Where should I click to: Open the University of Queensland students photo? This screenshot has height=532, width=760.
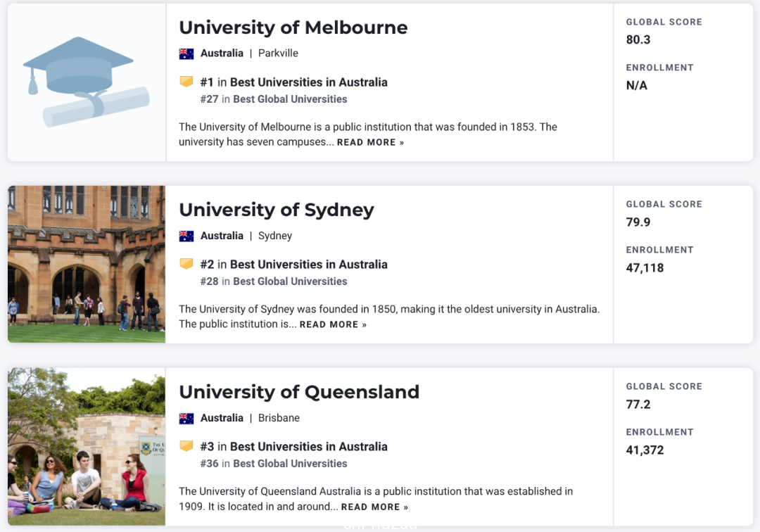(x=87, y=446)
